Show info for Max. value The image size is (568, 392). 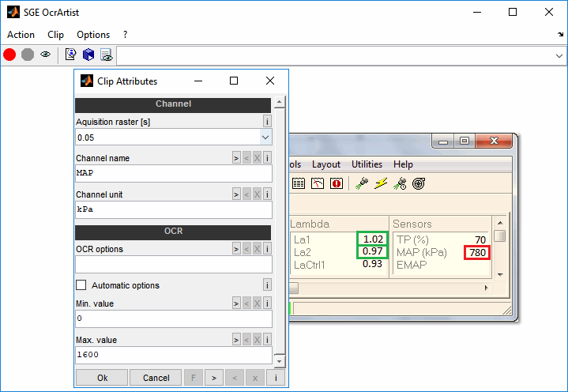pyautogui.click(x=267, y=340)
